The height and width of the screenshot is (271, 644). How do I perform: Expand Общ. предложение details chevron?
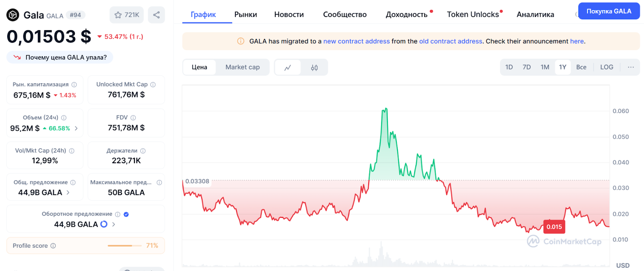pos(68,193)
